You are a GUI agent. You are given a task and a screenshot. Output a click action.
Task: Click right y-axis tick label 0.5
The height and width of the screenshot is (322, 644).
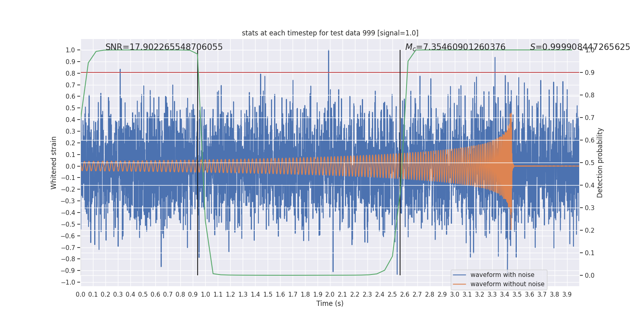click(590, 163)
